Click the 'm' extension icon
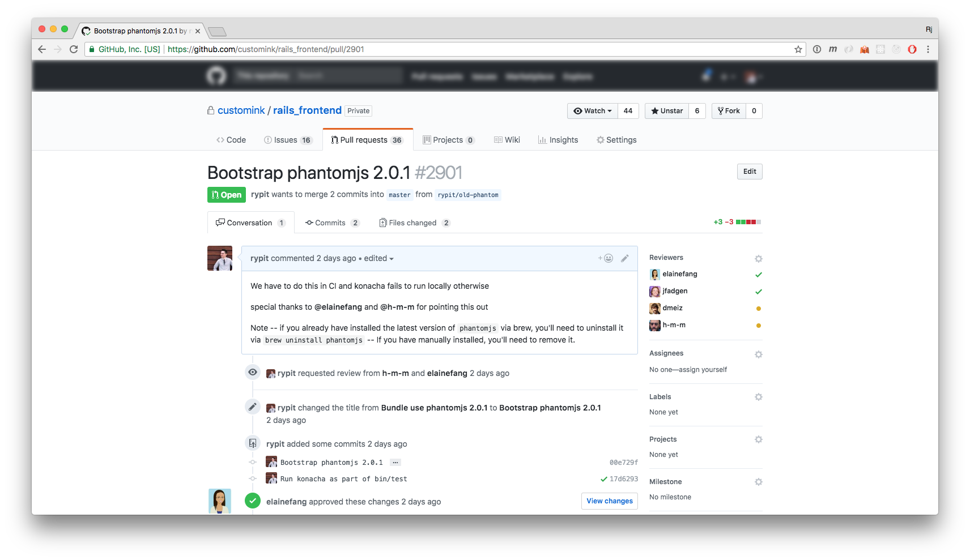 pyautogui.click(x=833, y=49)
